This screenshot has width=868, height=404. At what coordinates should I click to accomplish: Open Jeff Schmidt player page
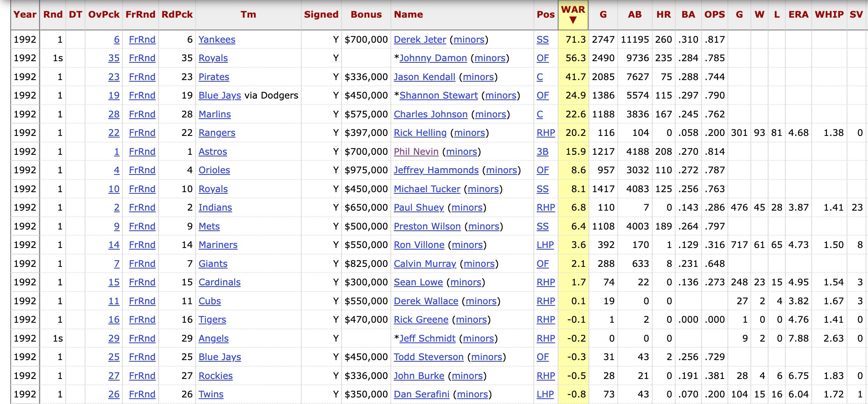pyautogui.click(x=427, y=339)
